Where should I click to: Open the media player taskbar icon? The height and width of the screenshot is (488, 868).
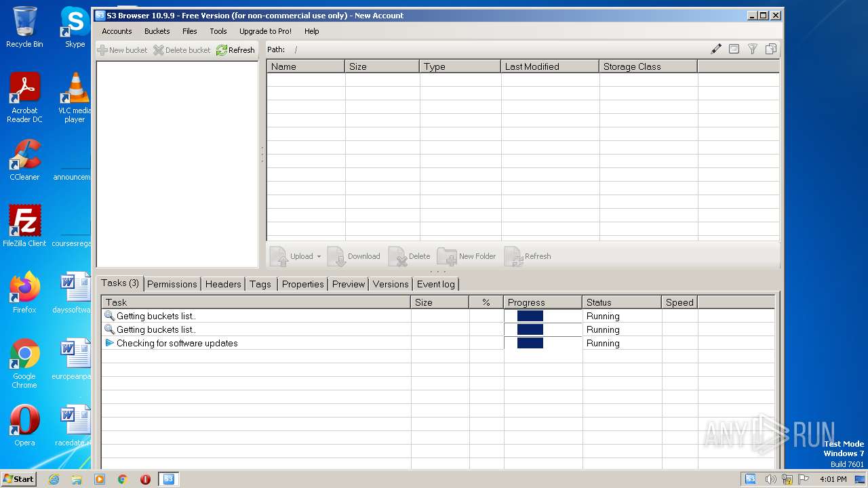coord(100,479)
